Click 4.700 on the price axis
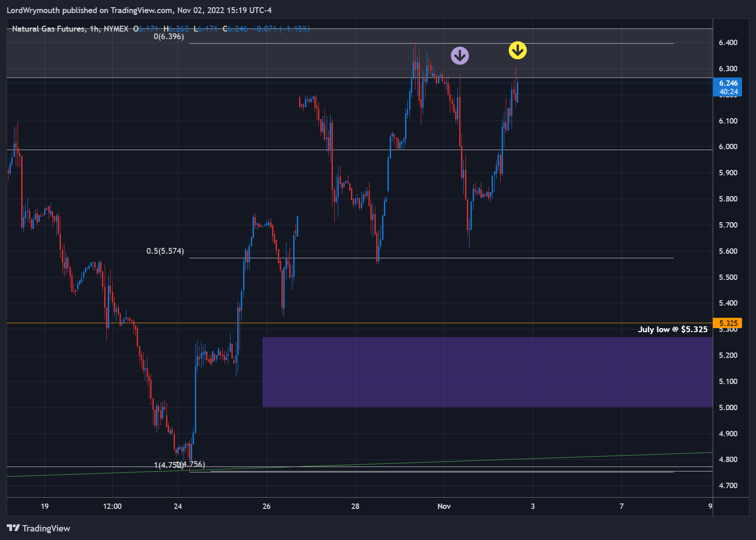Image resolution: width=756 pixels, height=540 pixels. point(728,486)
